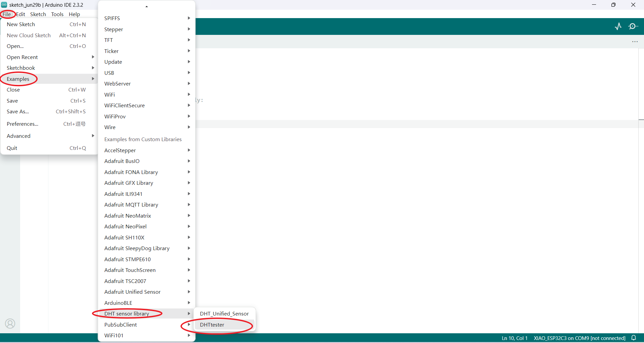Expand Adafruit NeoMatrix examples
The height and width of the screenshot is (343, 644).
point(147,216)
